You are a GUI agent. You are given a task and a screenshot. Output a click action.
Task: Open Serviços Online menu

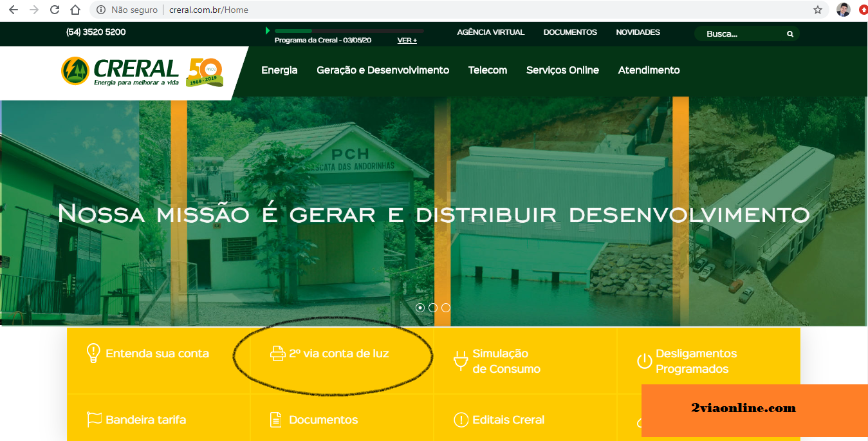562,70
